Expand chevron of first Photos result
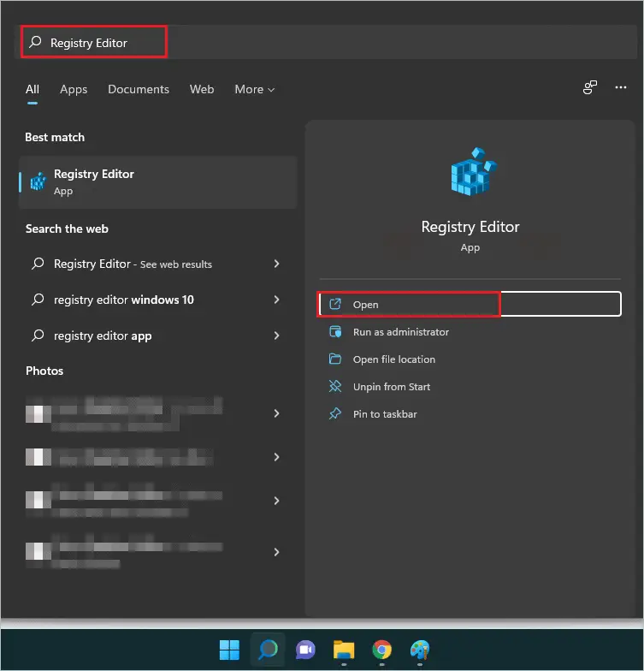The width and height of the screenshot is (644, 671). [x=277, y=413]
